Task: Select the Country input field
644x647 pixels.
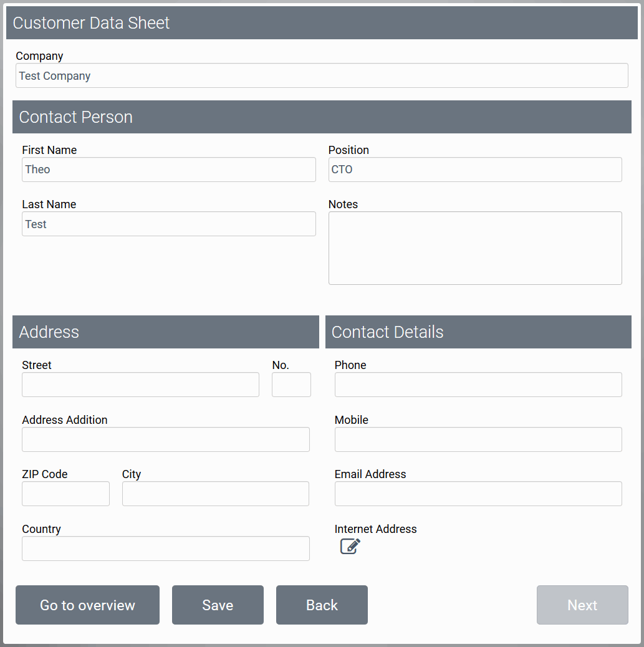Action: pyautogui.click(x=165, y=549)
